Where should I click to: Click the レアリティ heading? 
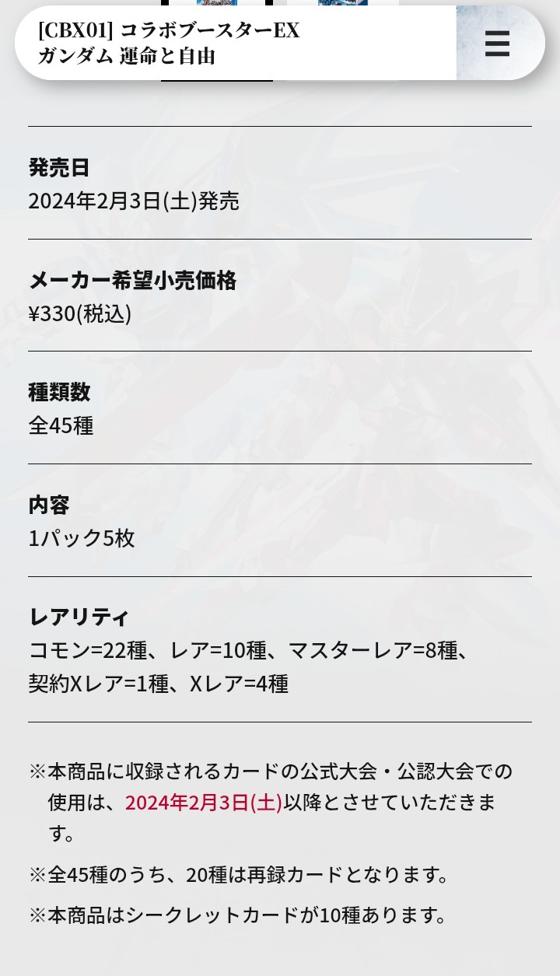point(79,617)
